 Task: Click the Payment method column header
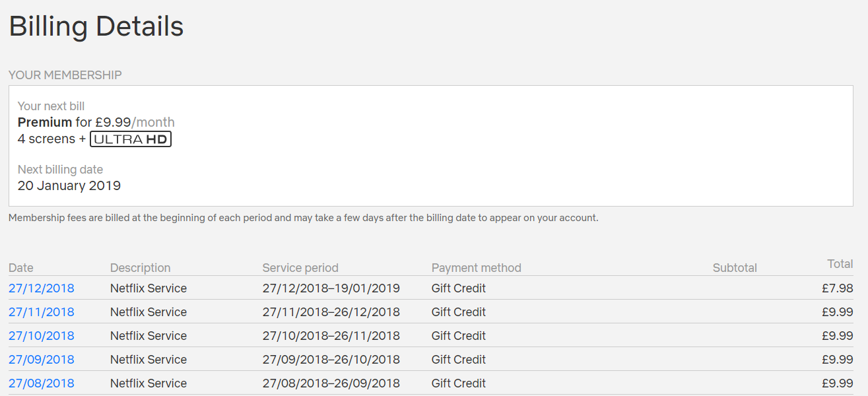tap(476, 268)
